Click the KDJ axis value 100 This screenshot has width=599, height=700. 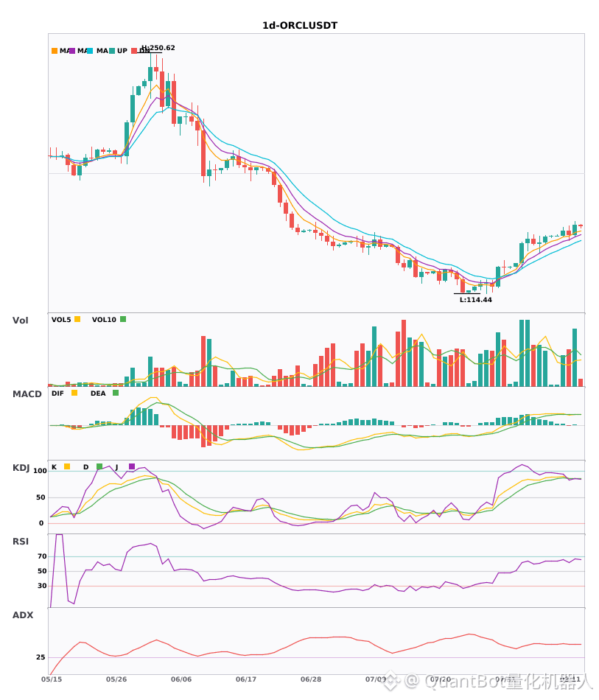41,471
